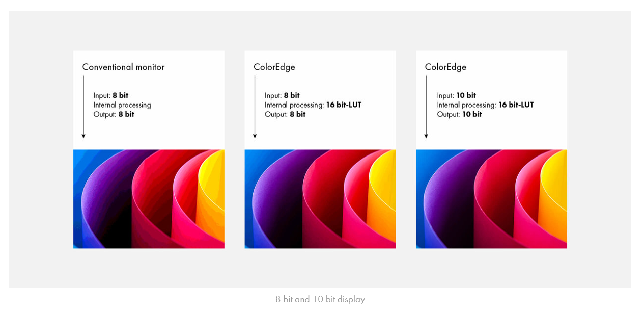
Task: Select the Output: 10 bit line
Action: click(459, 114)
